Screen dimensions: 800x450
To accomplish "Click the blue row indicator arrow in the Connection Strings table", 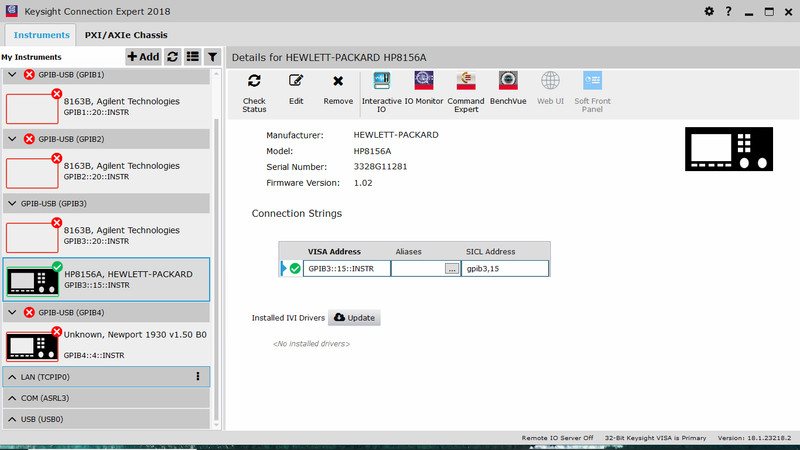I will point(284,268).
